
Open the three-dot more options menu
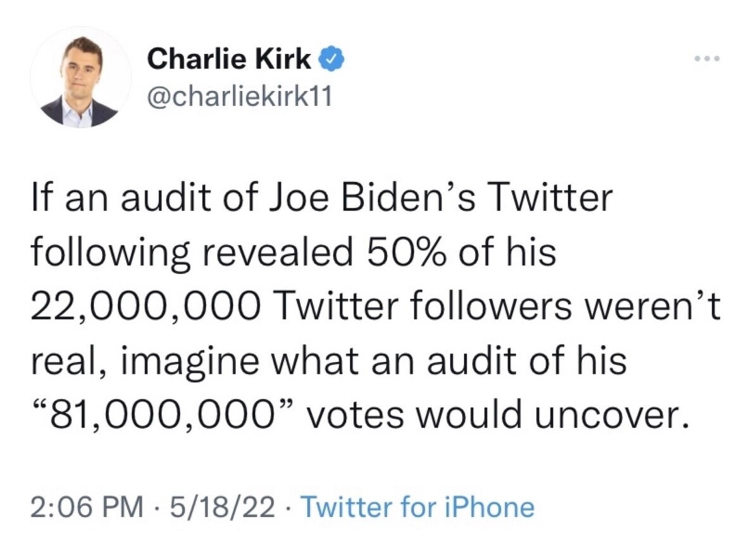(x=707, y=59)
